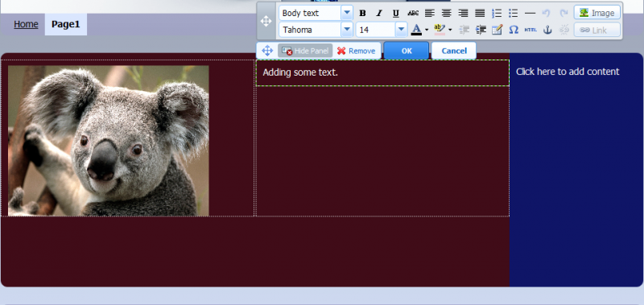Viewport: 644px width, 305px height.
Task: Toggle underline formatting
Action: click(396, 13)
